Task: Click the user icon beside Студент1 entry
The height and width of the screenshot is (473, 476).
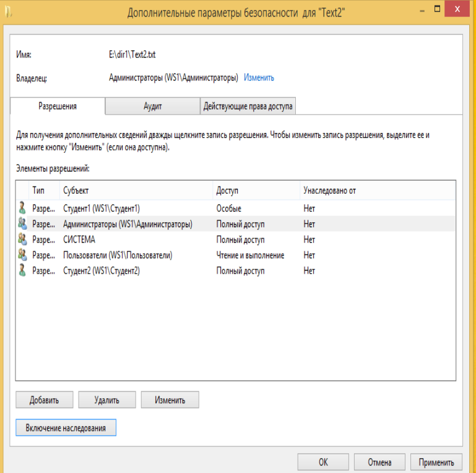Action: 22,209
